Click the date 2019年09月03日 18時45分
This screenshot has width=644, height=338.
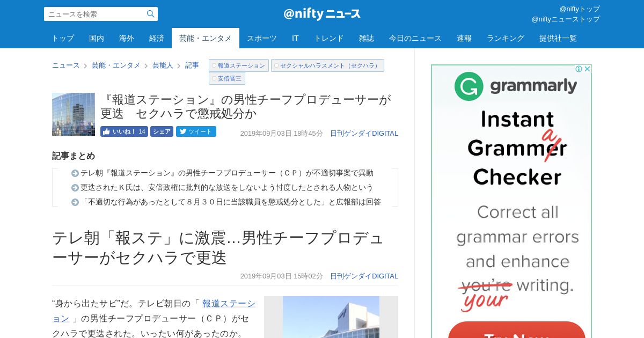(281, 134)
